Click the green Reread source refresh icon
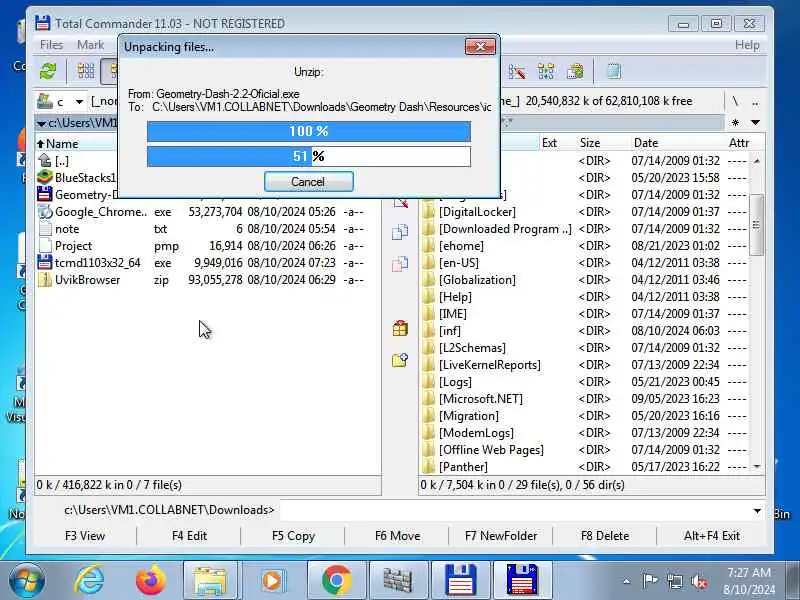The height and width of the screenshot is (600, 800). [x=48, y=71]
